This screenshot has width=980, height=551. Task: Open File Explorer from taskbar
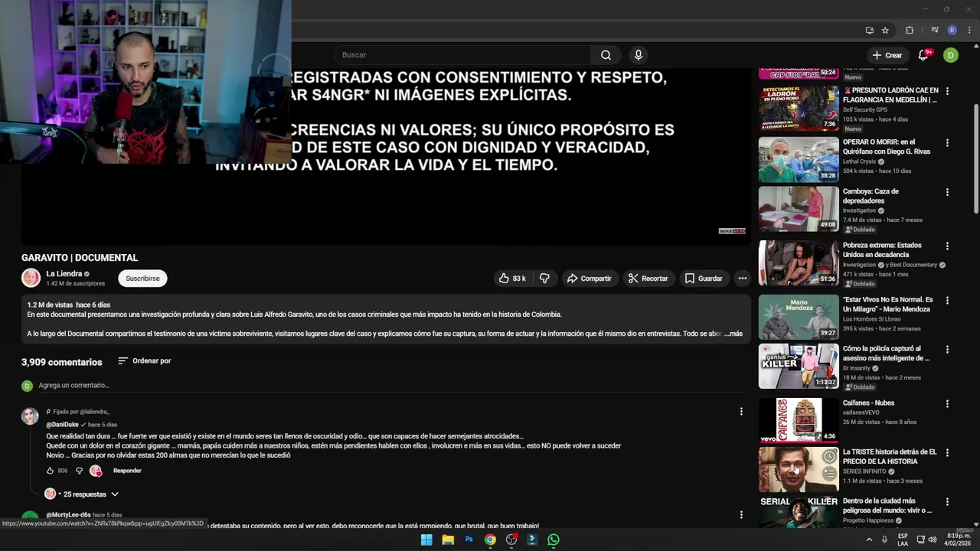pos(448,540)
